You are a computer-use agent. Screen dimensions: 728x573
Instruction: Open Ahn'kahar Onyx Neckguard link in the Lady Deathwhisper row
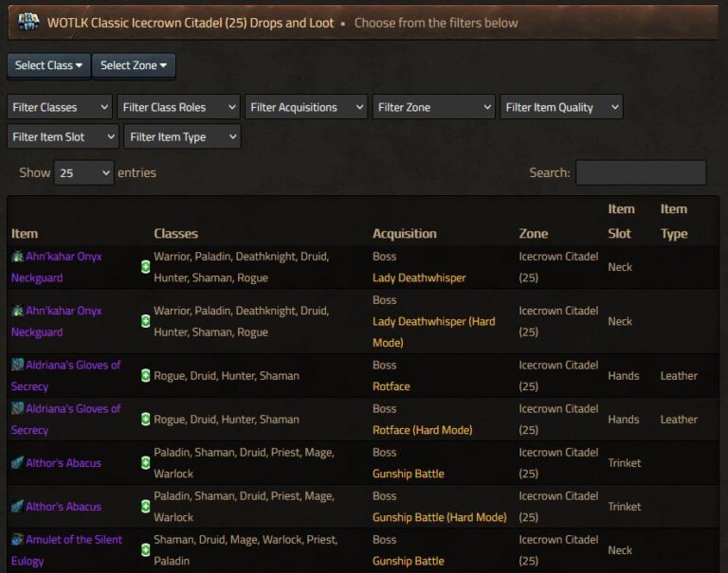pyautogui.click(x=57, y=267)
